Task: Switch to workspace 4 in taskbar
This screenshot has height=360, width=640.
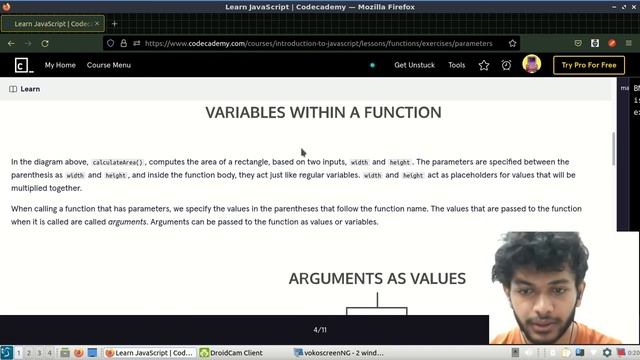Action: (49, 353)
